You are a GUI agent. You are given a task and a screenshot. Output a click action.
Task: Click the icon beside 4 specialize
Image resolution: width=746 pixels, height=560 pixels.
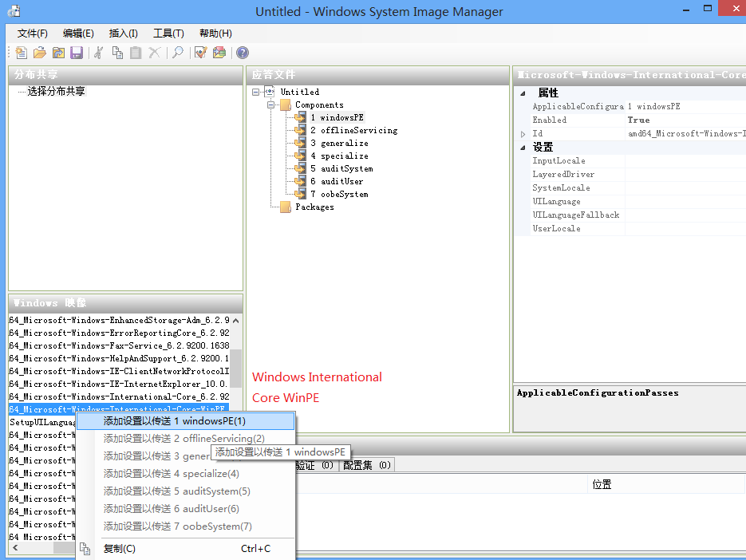300,156
